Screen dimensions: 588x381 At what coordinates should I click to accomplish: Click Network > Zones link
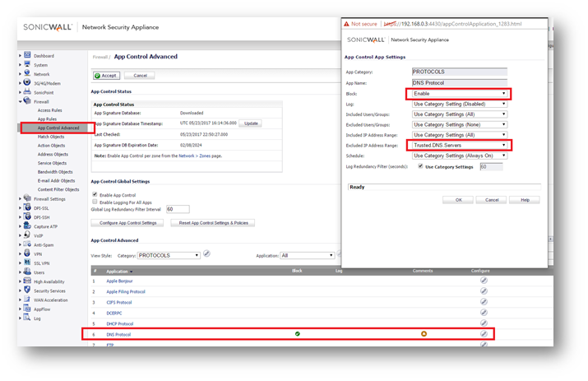[194, 156]
